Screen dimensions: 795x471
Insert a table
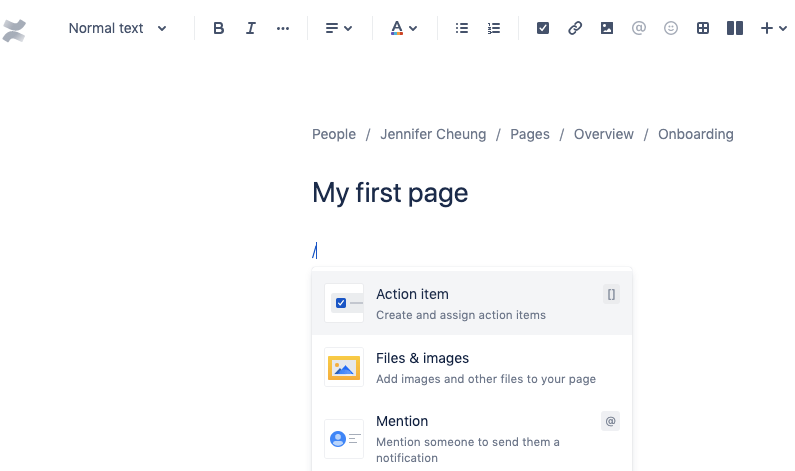click(703, 28)
